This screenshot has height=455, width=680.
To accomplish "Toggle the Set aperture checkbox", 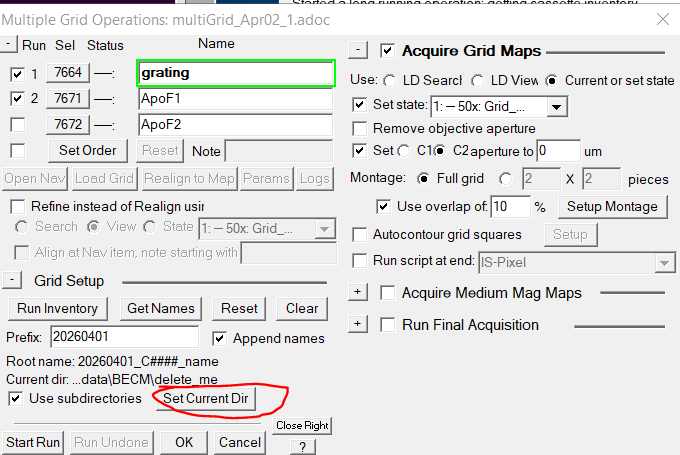I will pos(359,151).
